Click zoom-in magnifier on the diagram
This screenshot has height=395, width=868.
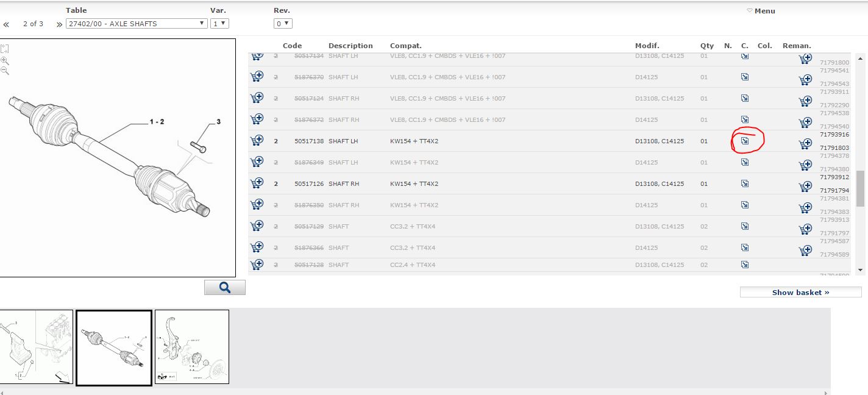pyautogui.click(x=5, y=60)
